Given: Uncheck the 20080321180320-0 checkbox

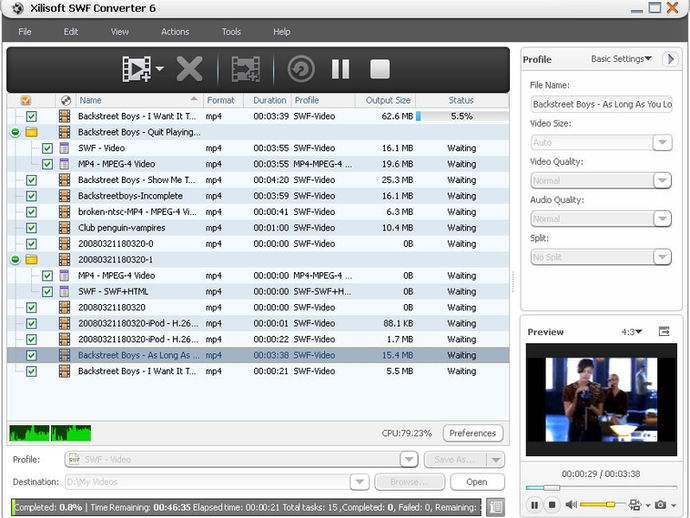Looking at the screenshot, I should (x=31, y=244).
